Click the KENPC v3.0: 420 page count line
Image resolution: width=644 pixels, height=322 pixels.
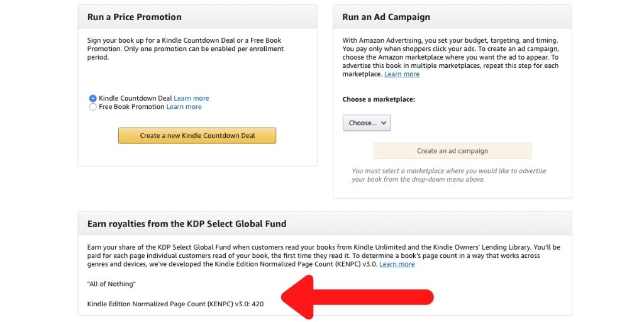tap(175, 304)
